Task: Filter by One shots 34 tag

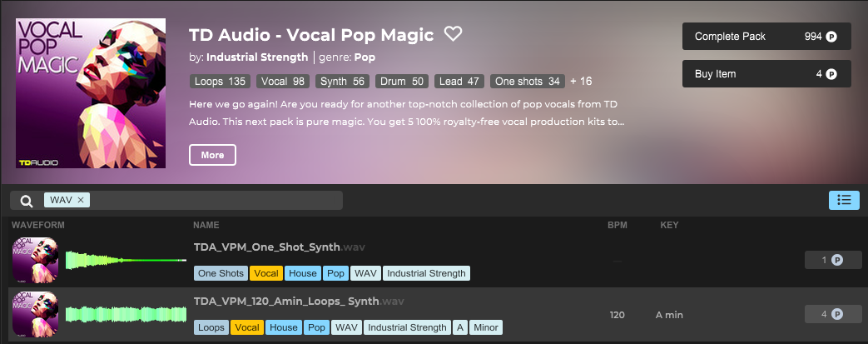Action: click(528, 82)
